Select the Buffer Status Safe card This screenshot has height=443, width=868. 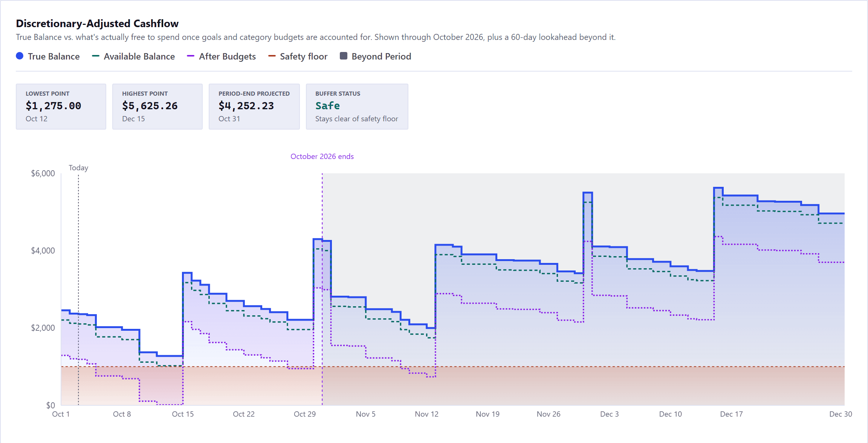357,107
